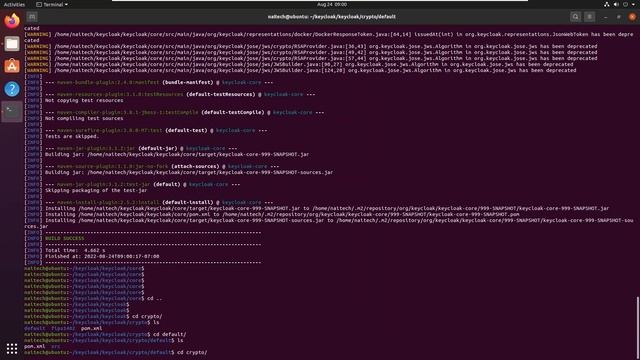Click 'pom.xml' in the last ls output
The image size is (640, 360).
pos(34,346)
